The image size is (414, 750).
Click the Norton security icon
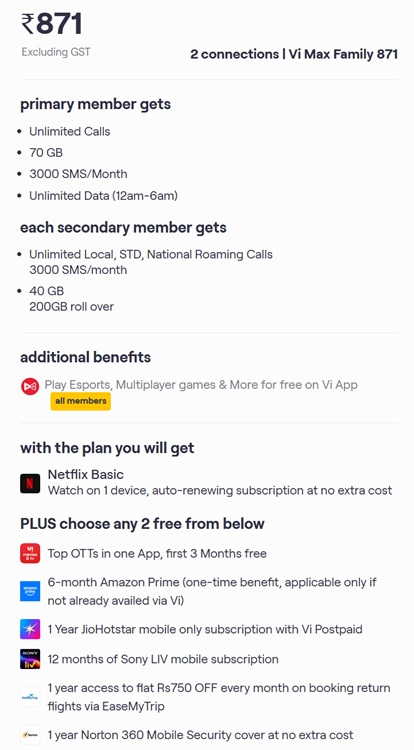pos(30,734)
